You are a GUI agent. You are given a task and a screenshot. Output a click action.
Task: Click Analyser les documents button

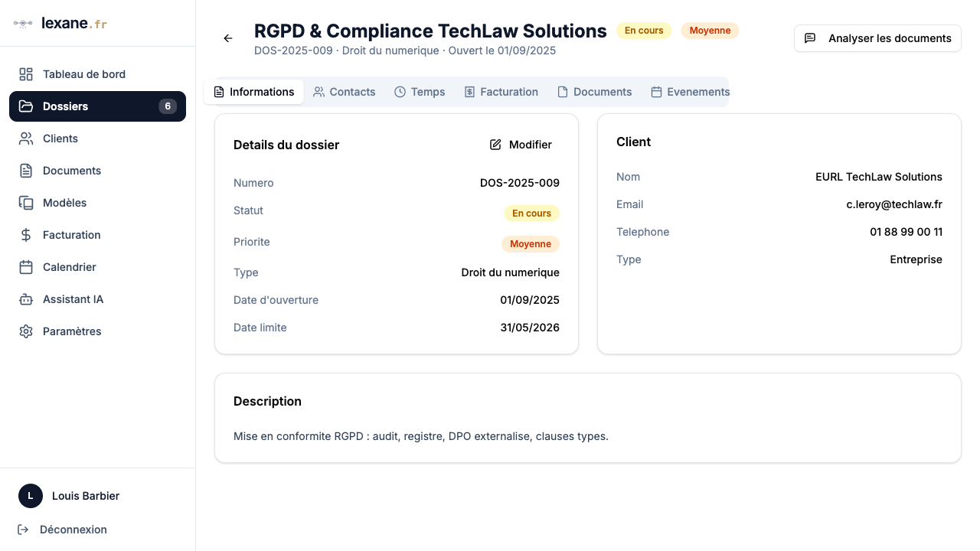coord(877,38)
